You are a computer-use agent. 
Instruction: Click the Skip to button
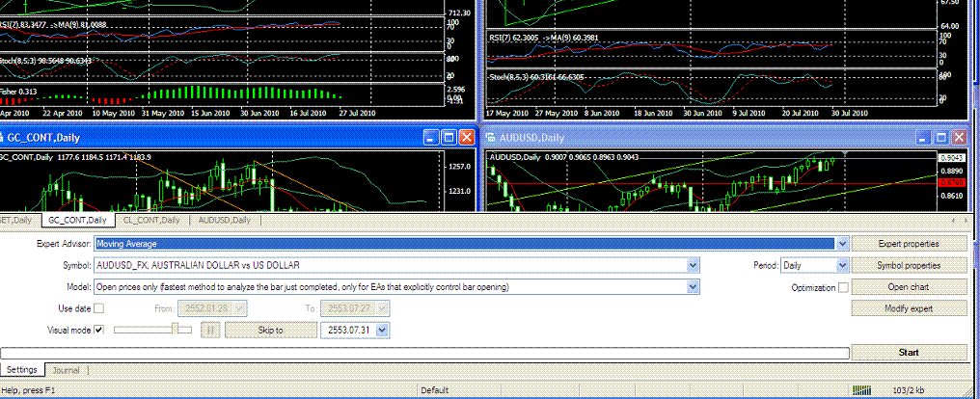(271, 330)
